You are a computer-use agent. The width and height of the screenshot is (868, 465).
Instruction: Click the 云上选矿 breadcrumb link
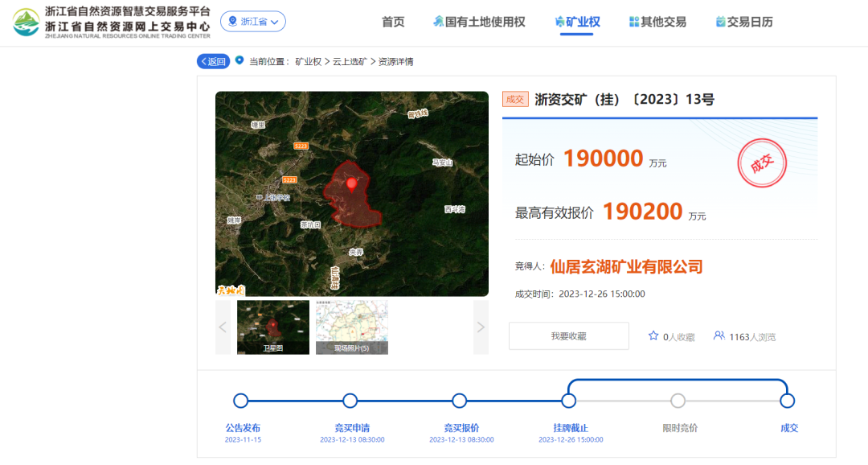point(350,61)
